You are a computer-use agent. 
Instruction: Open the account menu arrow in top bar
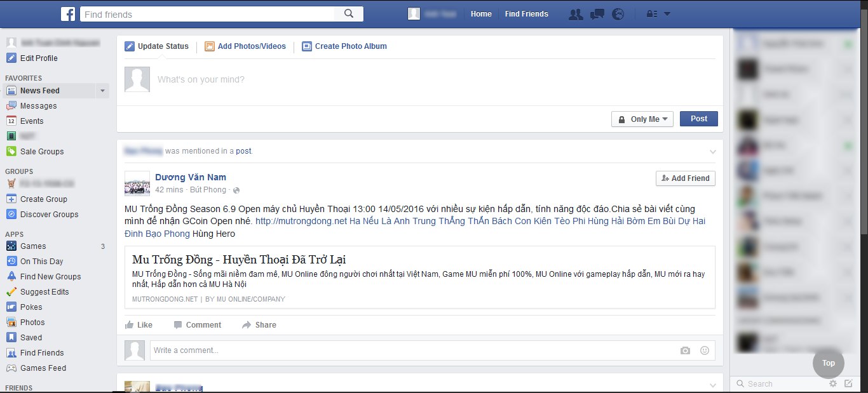667,14
